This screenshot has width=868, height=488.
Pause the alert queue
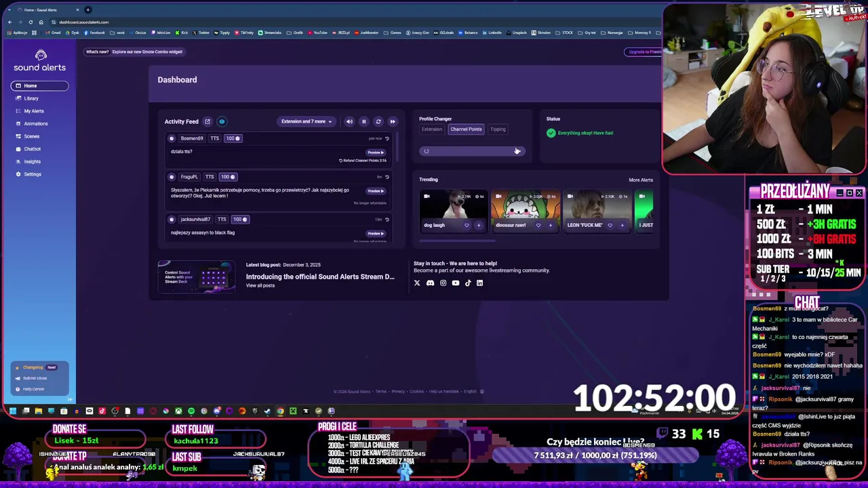[x=363, y=121]
